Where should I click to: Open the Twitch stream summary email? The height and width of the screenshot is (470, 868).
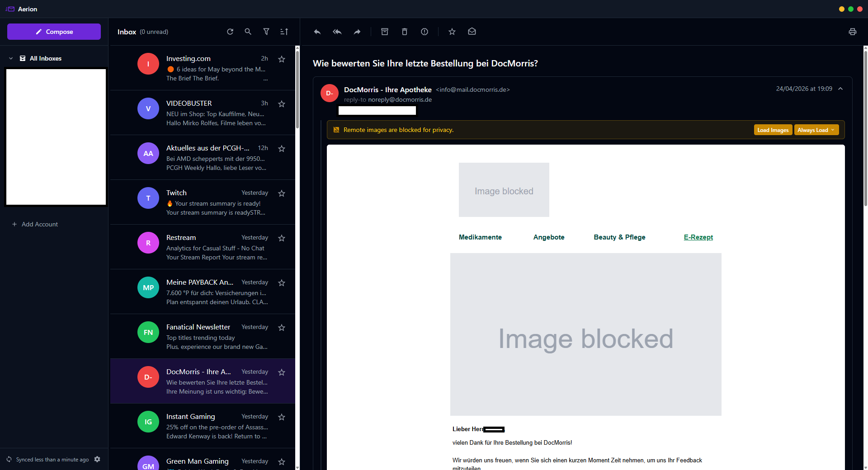coord(203,202)
